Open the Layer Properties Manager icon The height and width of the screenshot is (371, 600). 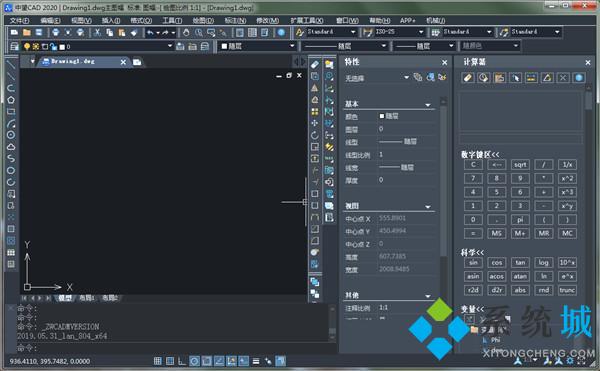tap(14, 47)
